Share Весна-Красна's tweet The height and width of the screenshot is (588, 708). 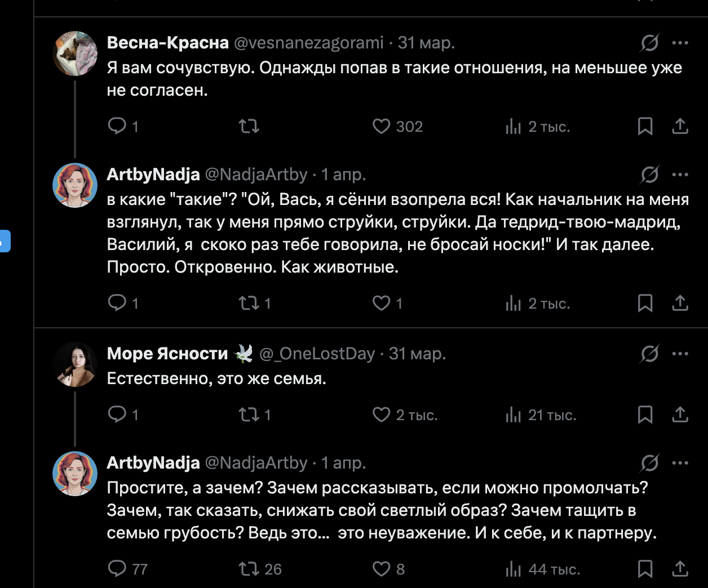tap(680, 127)
